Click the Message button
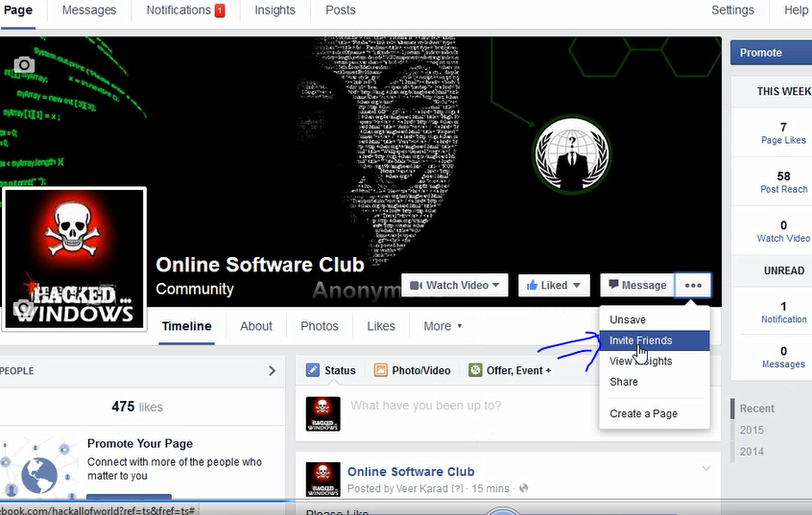Viewport: 812px width, 515px height. point(637,285)
